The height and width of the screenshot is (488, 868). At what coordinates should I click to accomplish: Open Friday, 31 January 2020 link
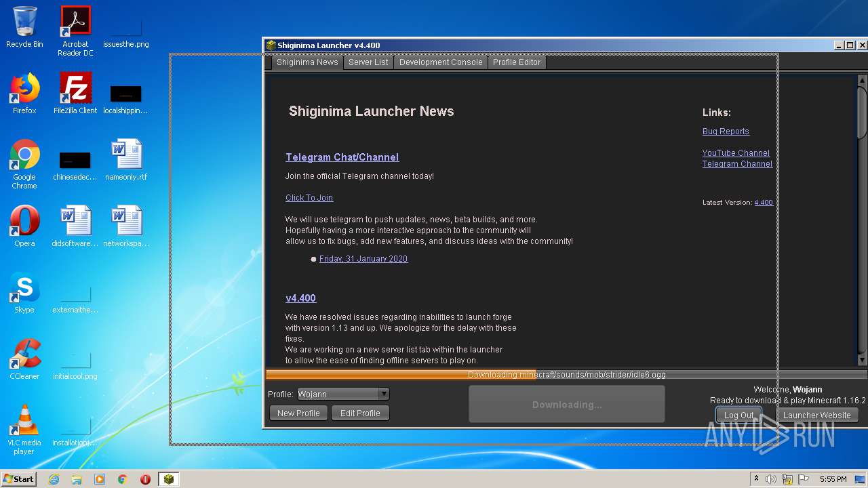(x=363, y=259)
